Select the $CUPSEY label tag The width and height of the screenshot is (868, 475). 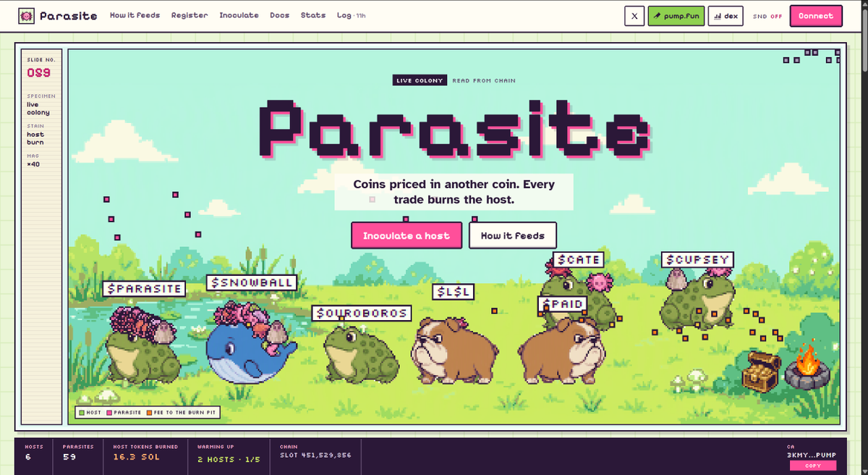pyautogui.click(x=697, y=259)
